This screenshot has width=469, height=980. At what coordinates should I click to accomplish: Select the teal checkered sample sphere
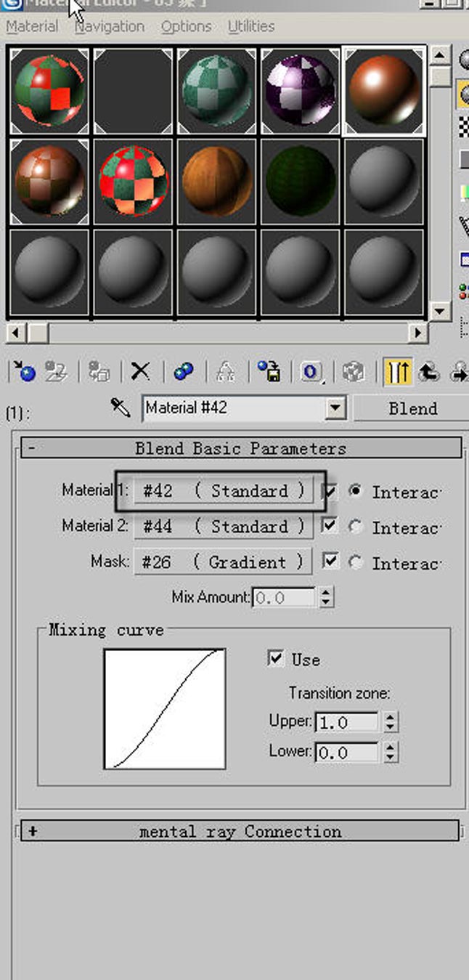tap(216, 92)
